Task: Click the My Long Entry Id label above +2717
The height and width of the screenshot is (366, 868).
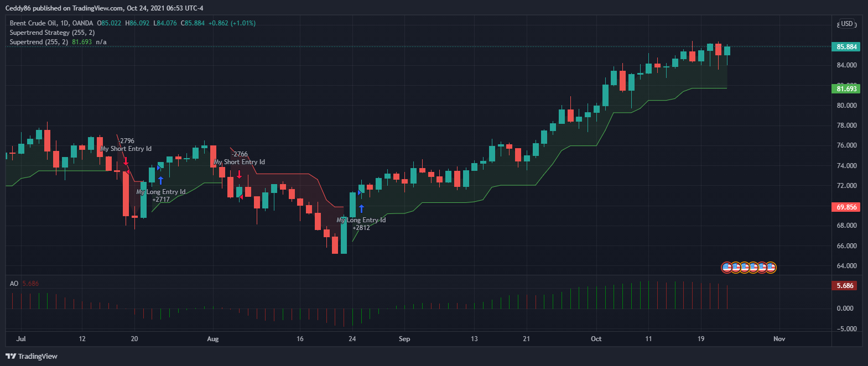Action: click(161, 192)
